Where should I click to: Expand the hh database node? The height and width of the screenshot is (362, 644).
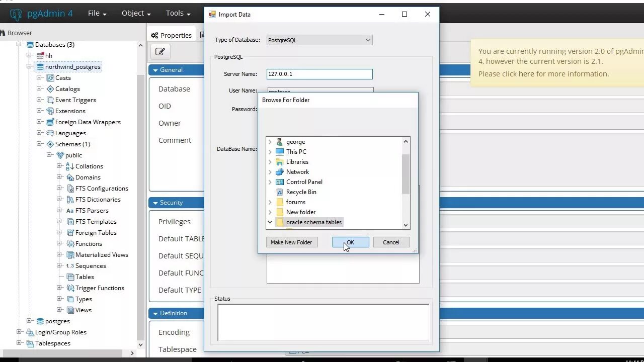(x=29, y=56)
